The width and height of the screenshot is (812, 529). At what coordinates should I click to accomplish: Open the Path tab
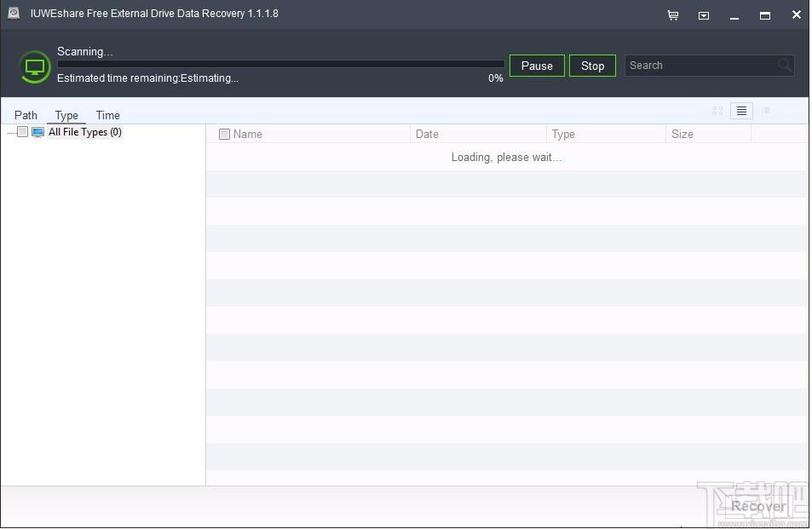tap(26, 116)
